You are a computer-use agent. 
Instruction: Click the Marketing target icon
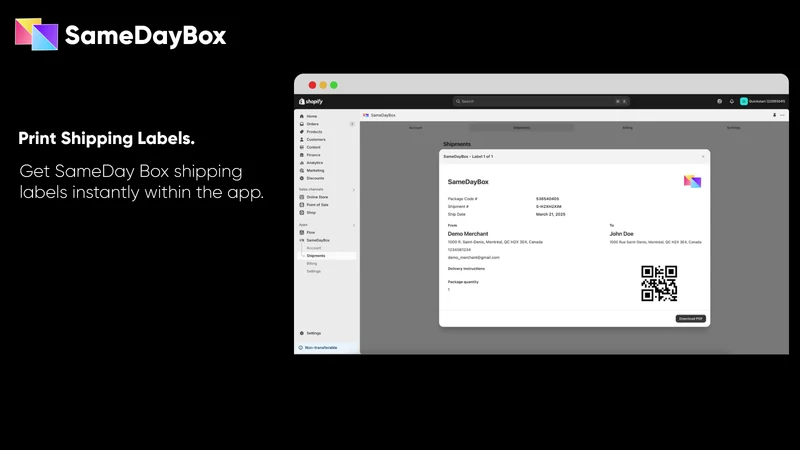click(x=302, y=170)
